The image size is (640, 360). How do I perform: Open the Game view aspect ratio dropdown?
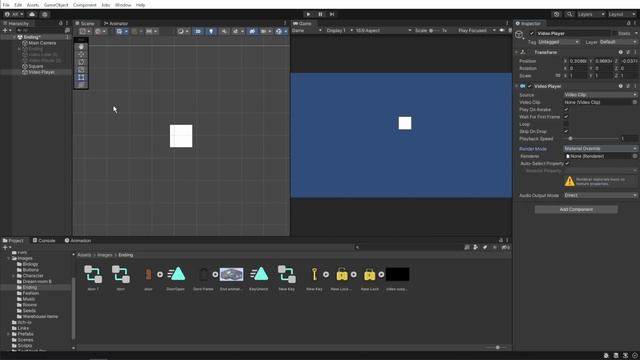tap(383, 31)
